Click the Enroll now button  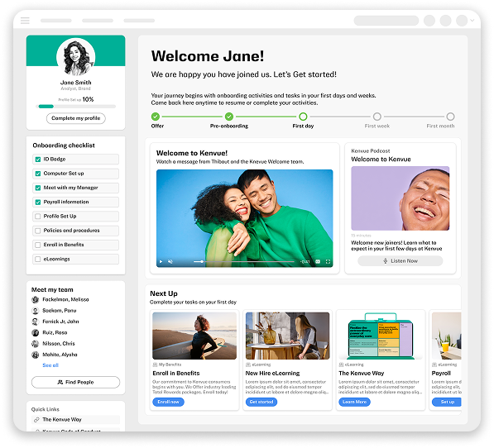point(168,402)
